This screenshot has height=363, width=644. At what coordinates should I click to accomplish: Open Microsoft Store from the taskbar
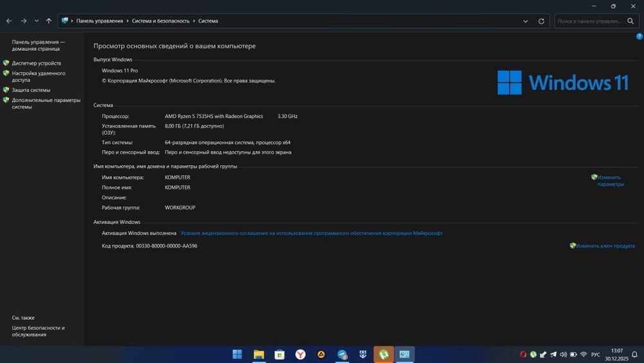point(279,355)
